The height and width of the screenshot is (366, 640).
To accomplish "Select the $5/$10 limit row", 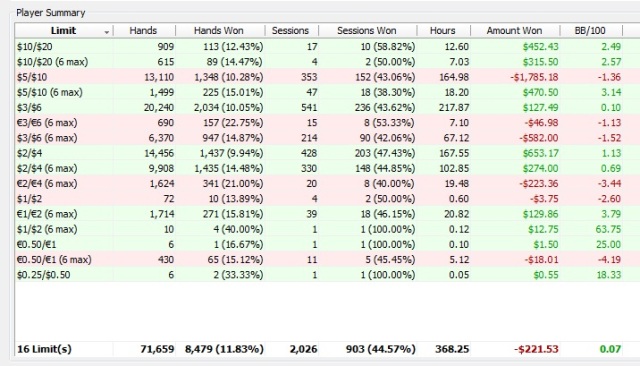I will click(x=327, y=77).
